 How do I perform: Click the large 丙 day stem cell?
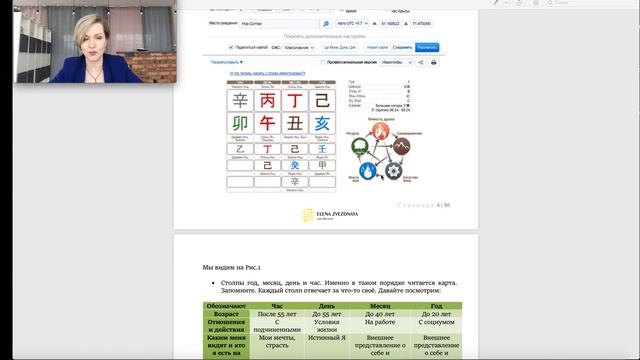267,100
